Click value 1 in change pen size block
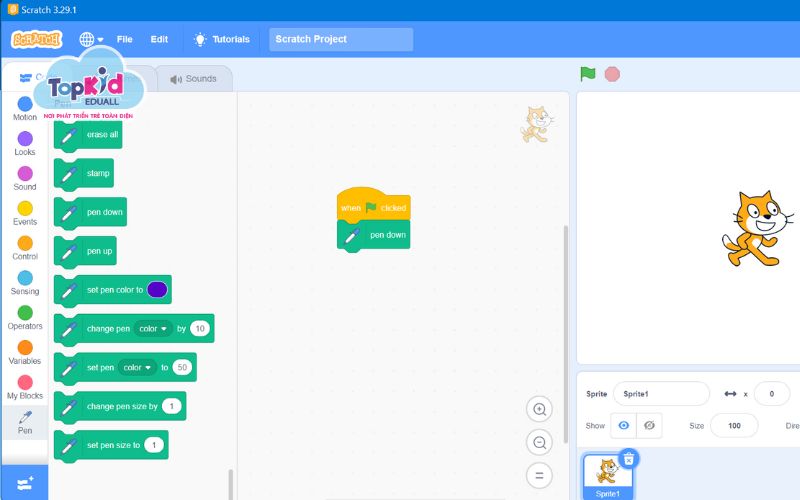The height and width of the screenshot is (500, 800). [x=171, y=406]
